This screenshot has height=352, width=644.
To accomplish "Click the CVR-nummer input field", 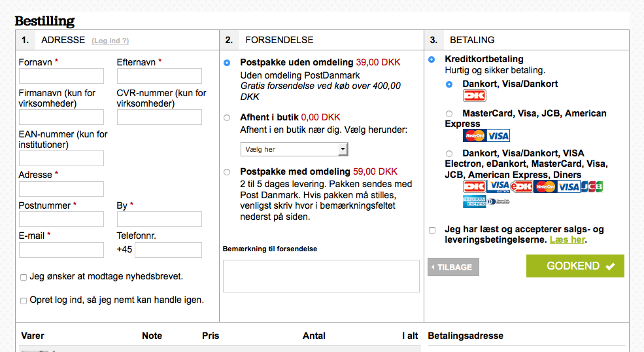I will pyautogui.click(x=160, y=117).
